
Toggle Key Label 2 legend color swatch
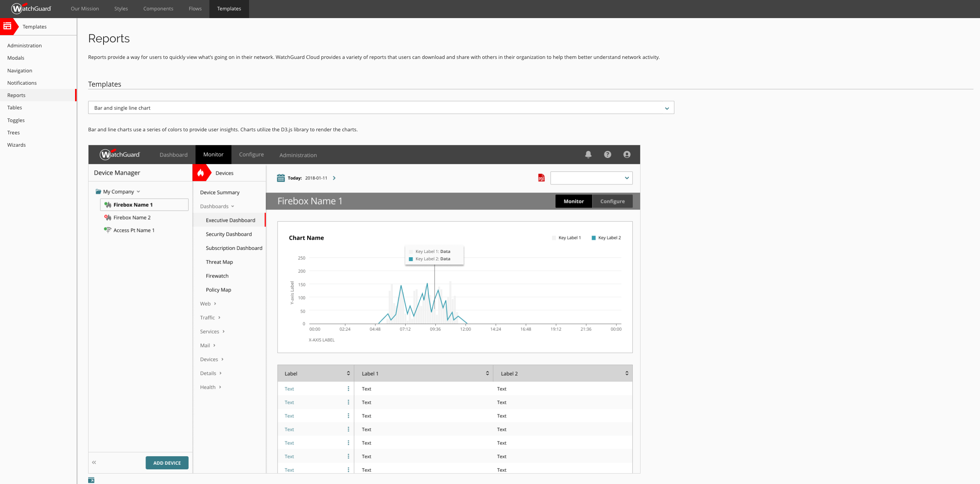(x=593, y=238)
